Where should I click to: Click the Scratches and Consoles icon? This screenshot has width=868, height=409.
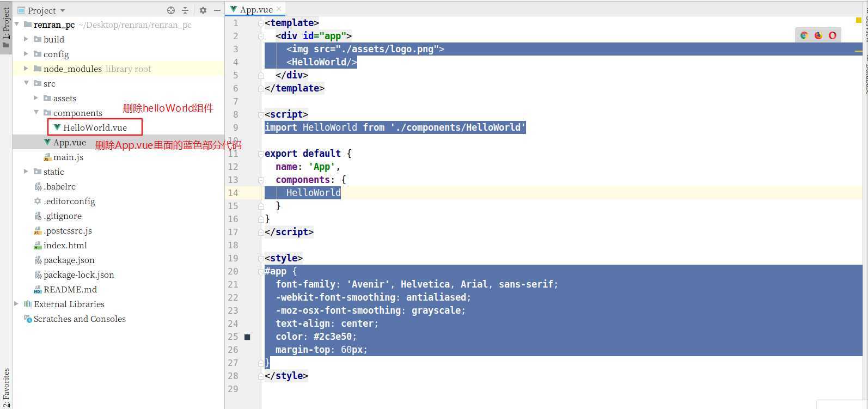click(x=28, y=319)
